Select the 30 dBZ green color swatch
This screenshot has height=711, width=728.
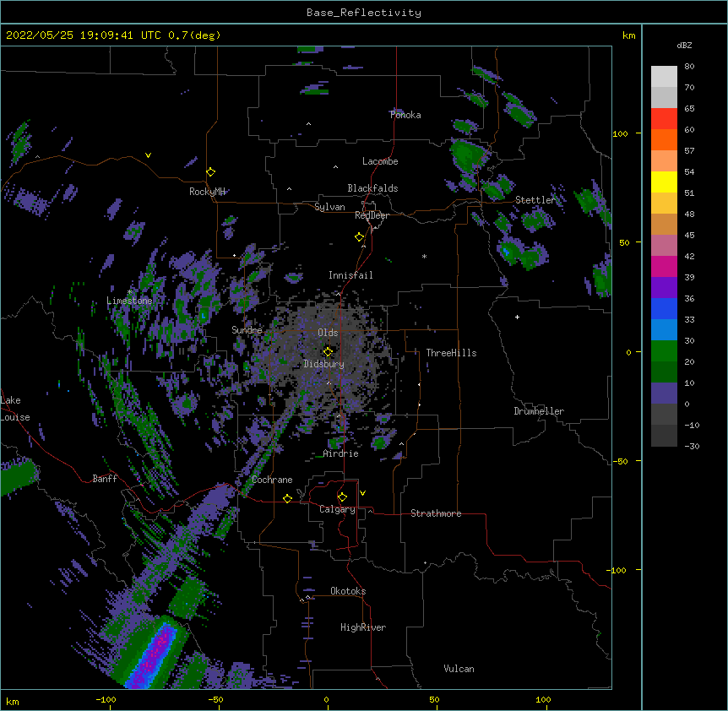[664, 351]
